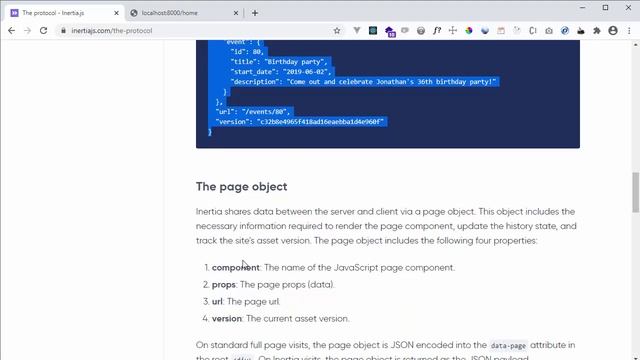Viewport: 640px width, 360px height.
Task: Open the color wheel picker extension
Action: [x=469, y=30]
